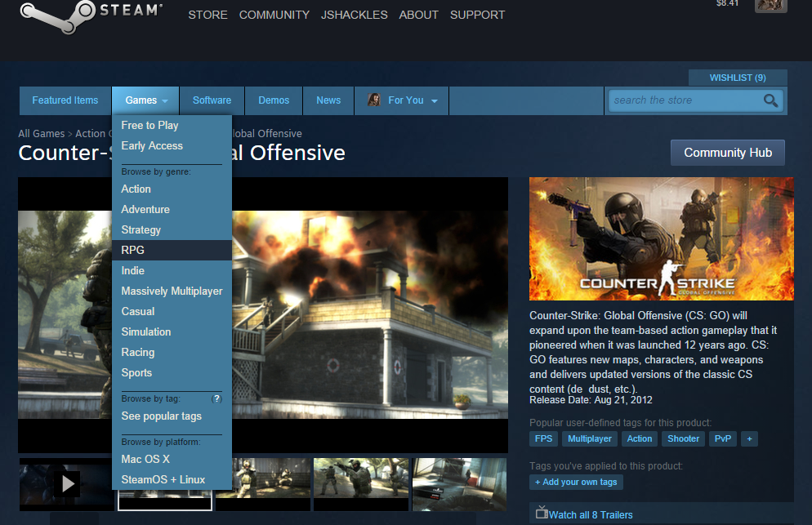Open the WISHLIST (9) link
This screenshot has height=525, width=812.
[x=738, y=78]
